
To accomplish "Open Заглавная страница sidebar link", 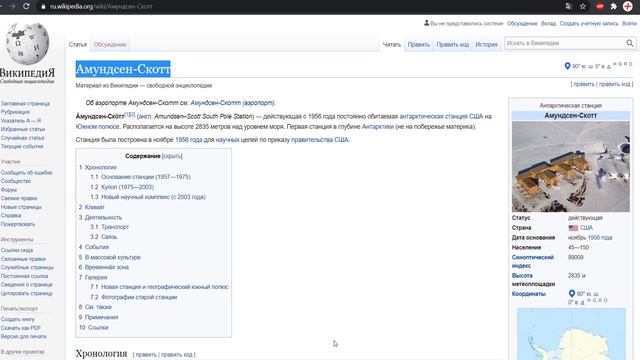I will [x=25, y=104].
